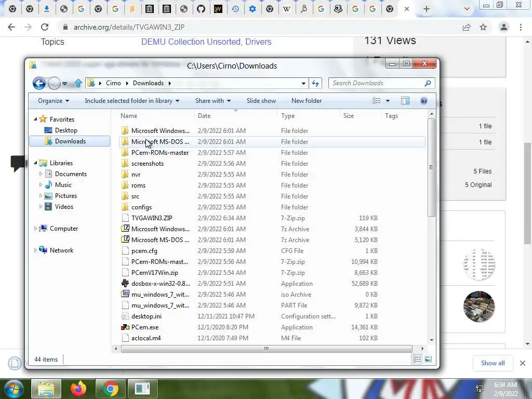
Task: Click the Explorer help icon
Action: pos(424,101)
